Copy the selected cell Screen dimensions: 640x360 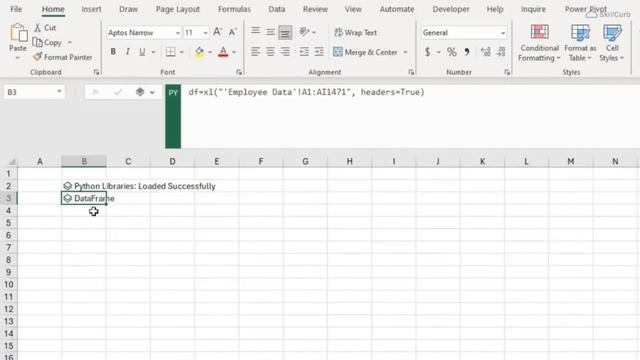(x=47, y=42)
